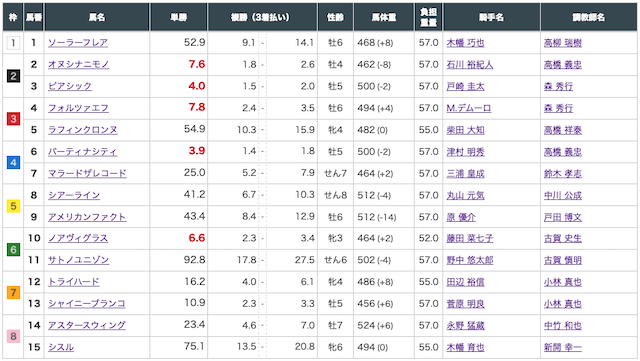Open trainer link 戸田 博文

[x=563, y=217]
